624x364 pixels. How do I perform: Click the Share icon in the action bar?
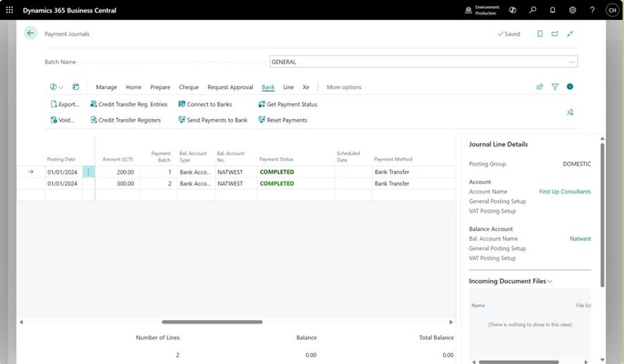pos(540,87)
